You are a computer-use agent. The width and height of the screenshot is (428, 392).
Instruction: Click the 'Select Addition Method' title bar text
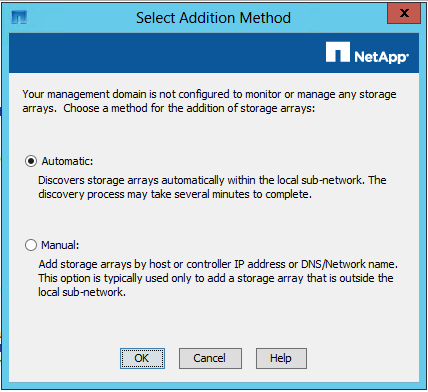coord(213,18)
